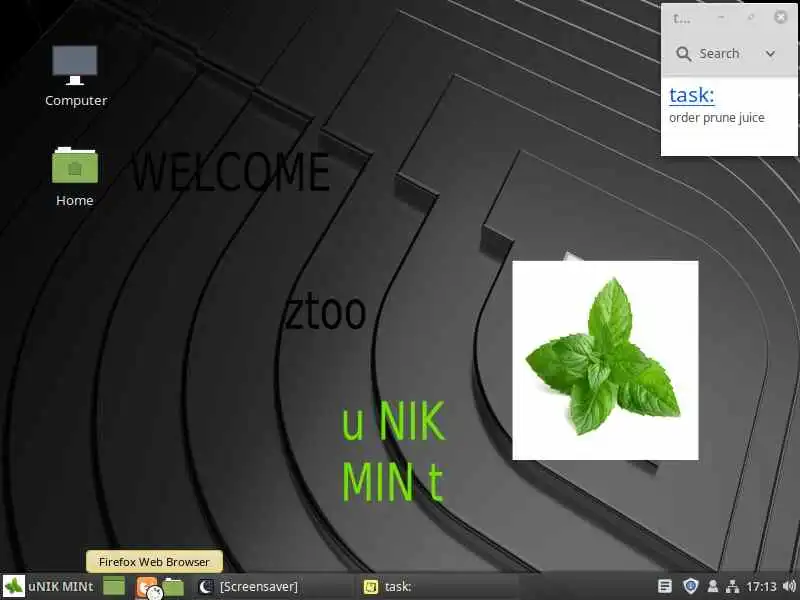
Task: Open the update manager shield icon
Action: click(x=690, y=586)
